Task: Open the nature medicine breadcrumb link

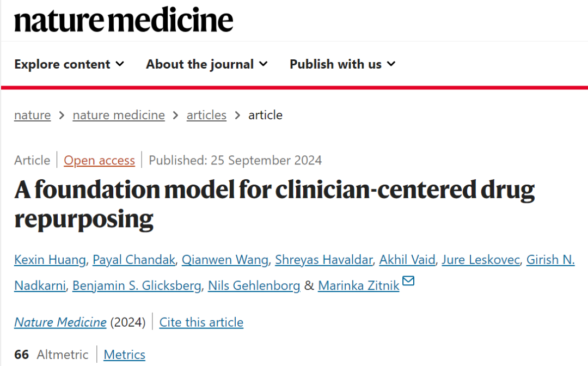Action: [119, 115]
